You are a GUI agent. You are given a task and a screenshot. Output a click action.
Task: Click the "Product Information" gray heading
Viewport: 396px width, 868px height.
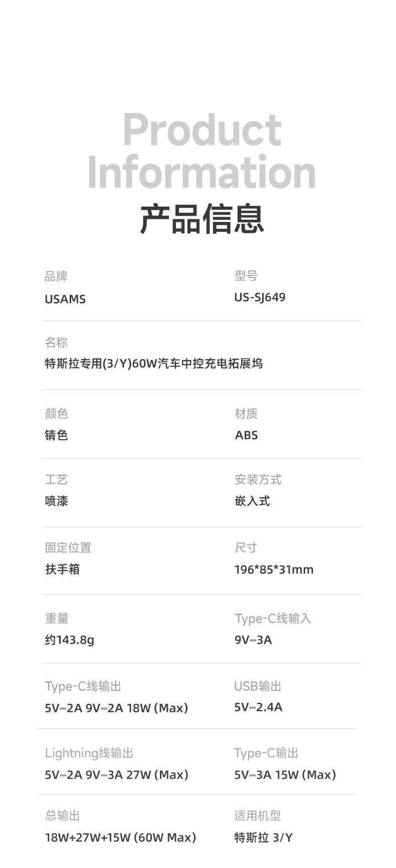point(202,151)
